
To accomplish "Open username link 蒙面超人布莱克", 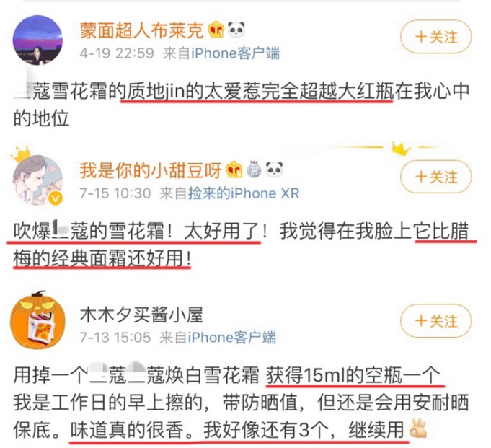I will coord(142,30).
